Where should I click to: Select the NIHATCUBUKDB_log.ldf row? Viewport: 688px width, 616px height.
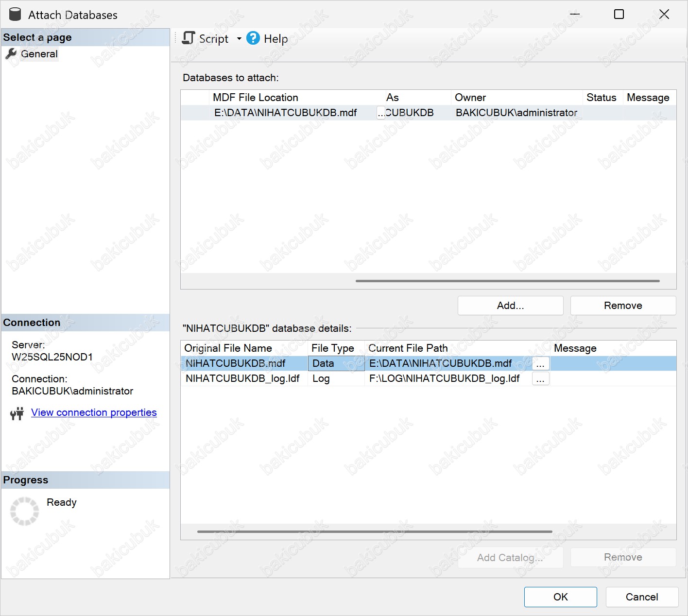242,378
